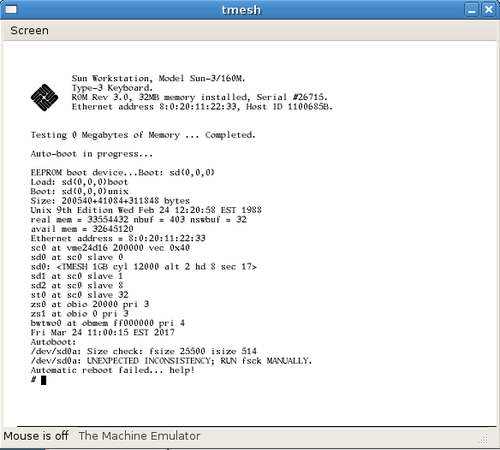
Task: Click 'zs1 at obio 0 pri 3'
Action: pyautogui.click(x=79, y=314)
